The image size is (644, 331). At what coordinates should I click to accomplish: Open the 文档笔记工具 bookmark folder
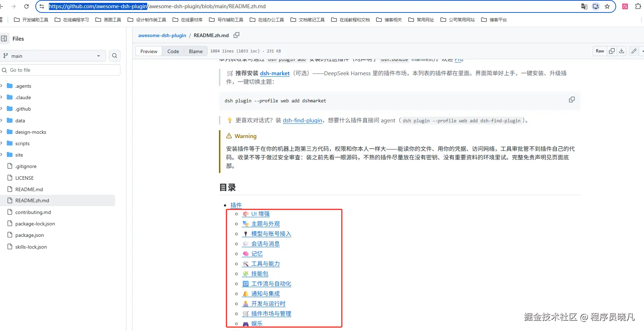point(308,20)
